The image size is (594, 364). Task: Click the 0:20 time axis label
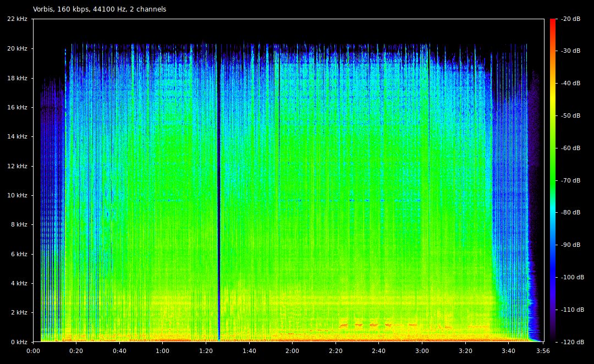click(x=76, y=351)
